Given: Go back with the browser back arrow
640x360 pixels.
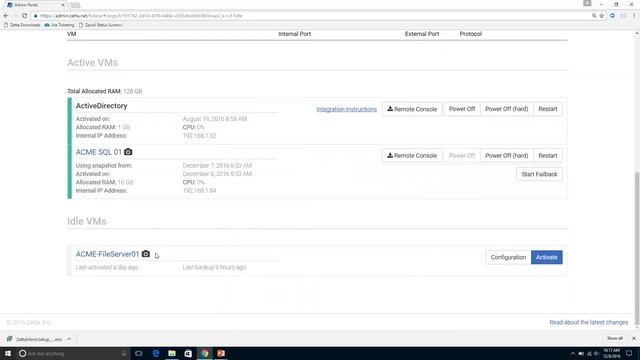Looking at the screenshot, I should 6,16.
